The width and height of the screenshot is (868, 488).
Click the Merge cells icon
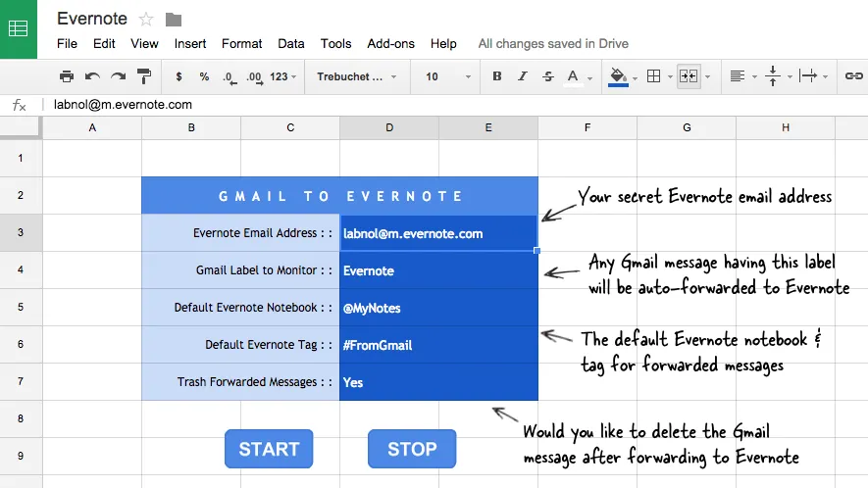(x=689, y=76)
